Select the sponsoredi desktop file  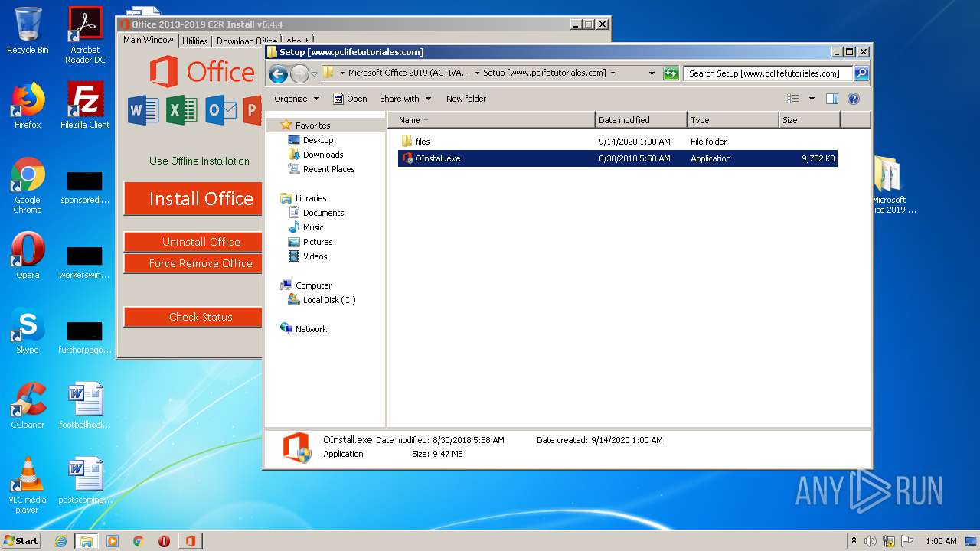[x=85, y=188]
